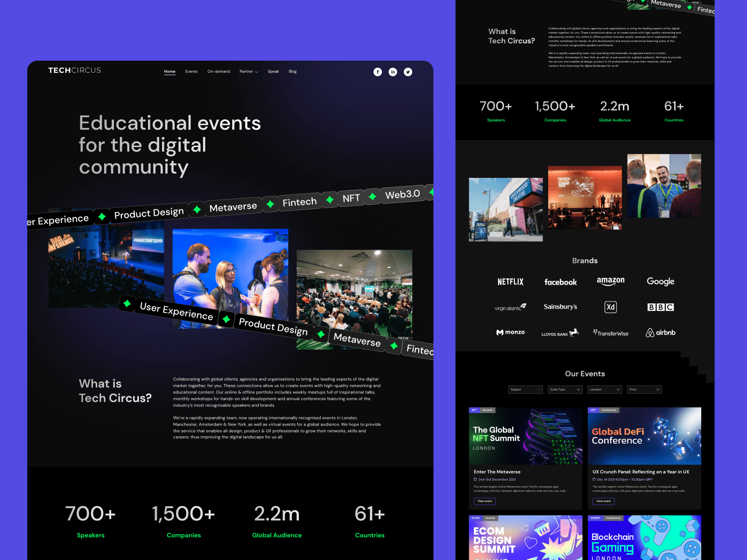
Task: Click the Greenwood Theatre exterior photo
Action: (506, 210)
